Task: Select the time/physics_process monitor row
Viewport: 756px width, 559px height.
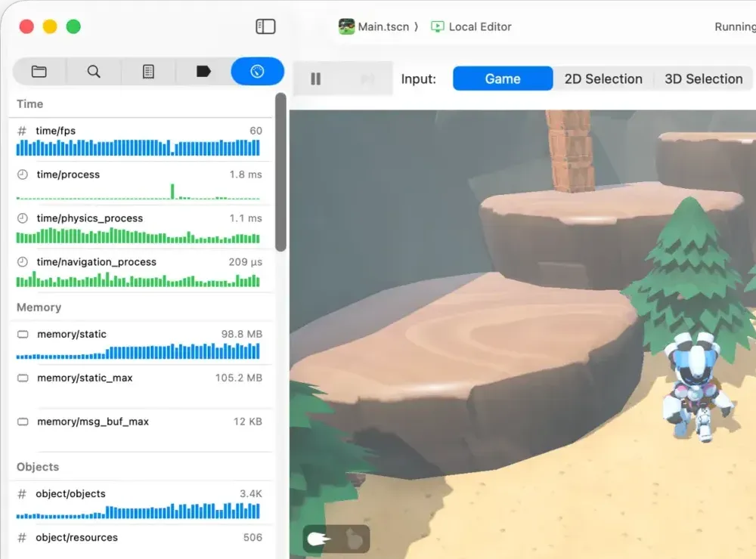Action: [x=140, y=227]
